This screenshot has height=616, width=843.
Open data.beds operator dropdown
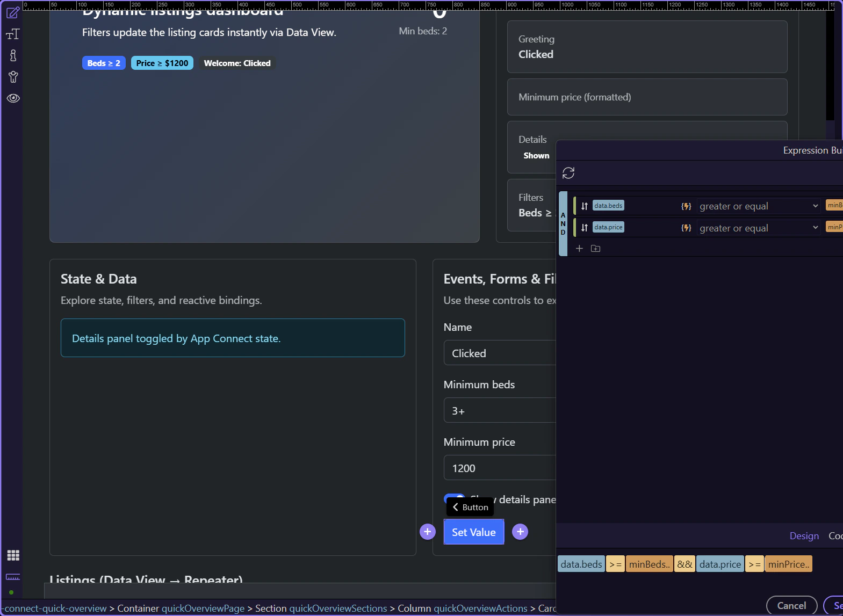[759, 206]
